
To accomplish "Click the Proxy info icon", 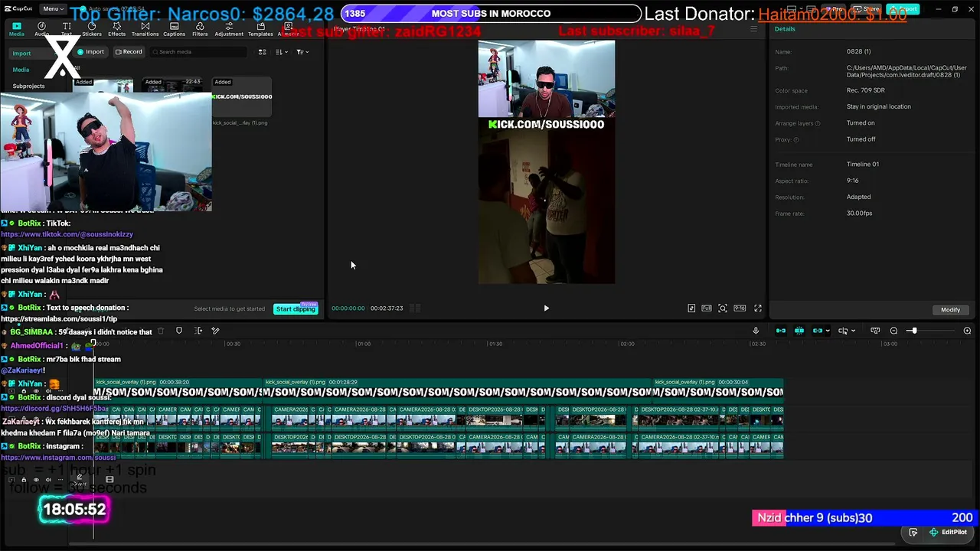I will click(x=796, y=140).
